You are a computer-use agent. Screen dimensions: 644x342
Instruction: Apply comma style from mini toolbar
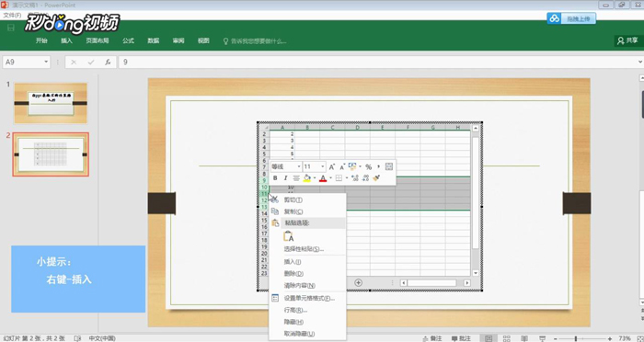pyautogui.click(x=378, y=166)
